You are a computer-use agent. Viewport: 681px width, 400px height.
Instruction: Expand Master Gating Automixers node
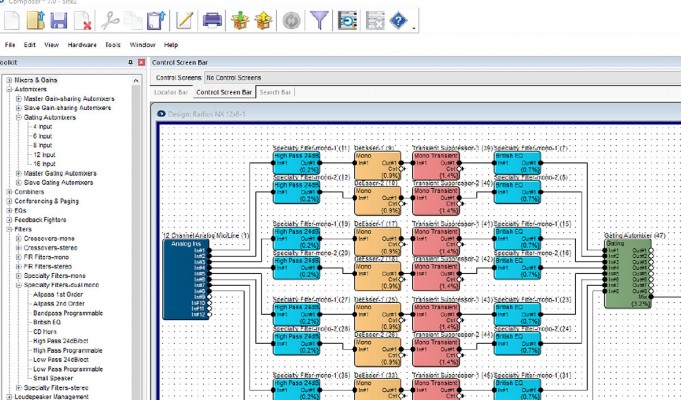coord(19,173)
